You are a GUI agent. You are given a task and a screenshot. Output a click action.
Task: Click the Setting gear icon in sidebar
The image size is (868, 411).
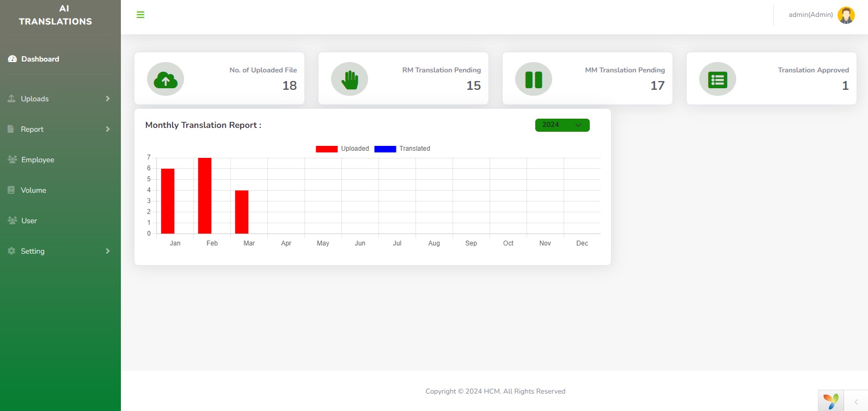click(x=11, y=251)
